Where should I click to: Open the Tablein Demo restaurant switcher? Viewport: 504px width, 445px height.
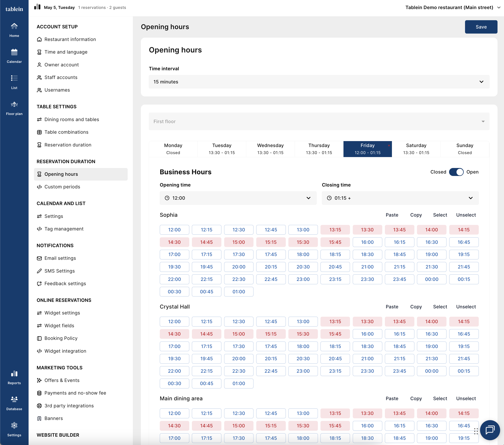[453, 7]
